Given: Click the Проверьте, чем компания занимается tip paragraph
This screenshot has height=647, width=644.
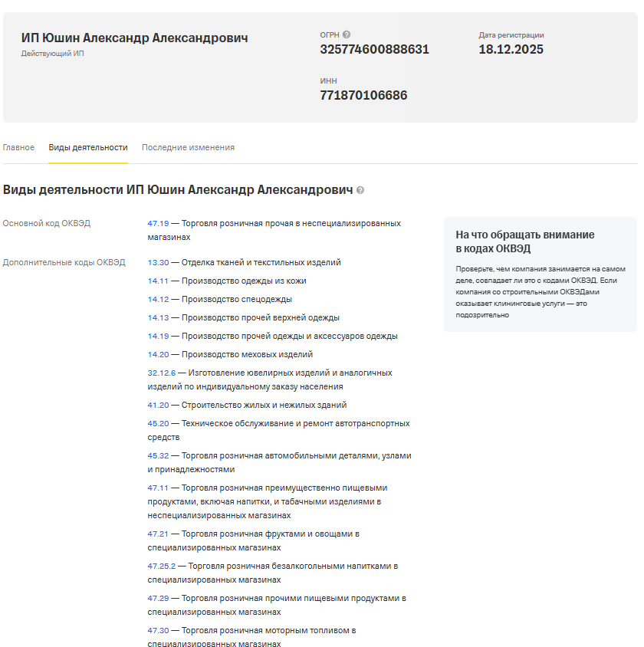Looking at the screenshot, I should tap(540, 292).
